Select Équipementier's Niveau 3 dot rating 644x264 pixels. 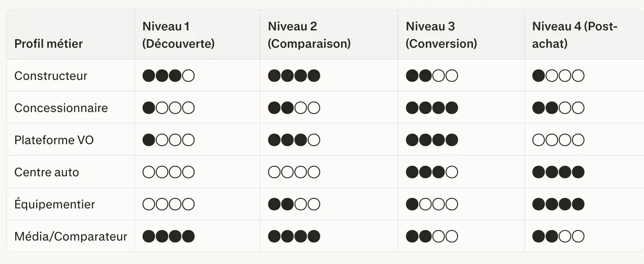(x=432, y=205)
